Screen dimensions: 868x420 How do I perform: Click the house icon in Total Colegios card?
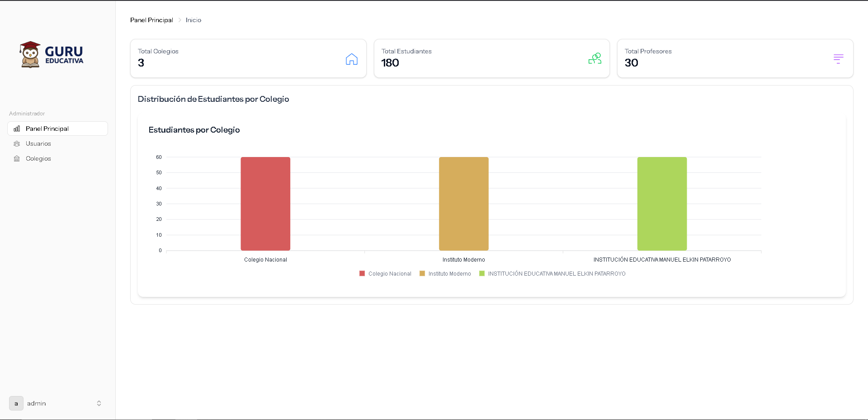tap(351, 59)
